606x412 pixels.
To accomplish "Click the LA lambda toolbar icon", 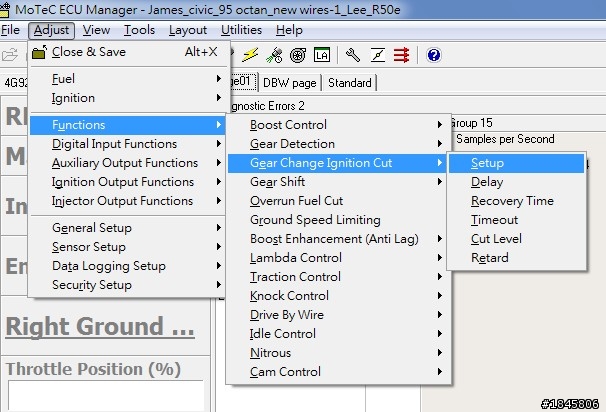I will (322, 55).
